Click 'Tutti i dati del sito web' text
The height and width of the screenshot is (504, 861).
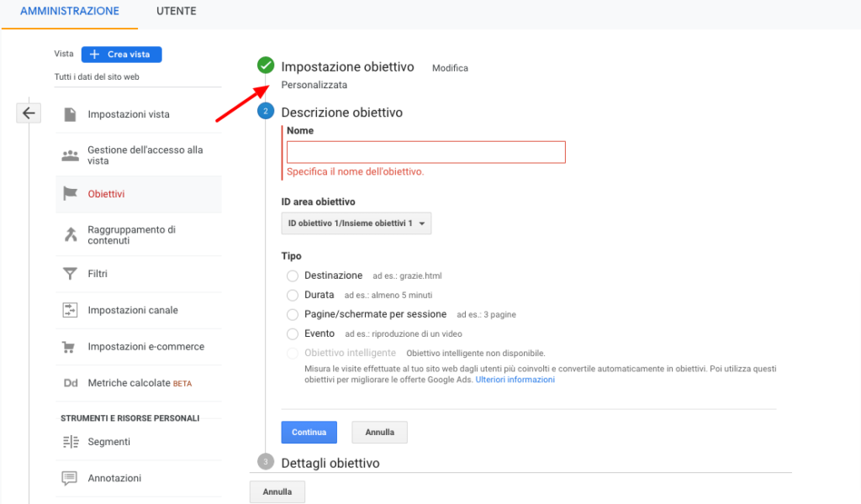[97, 76]
